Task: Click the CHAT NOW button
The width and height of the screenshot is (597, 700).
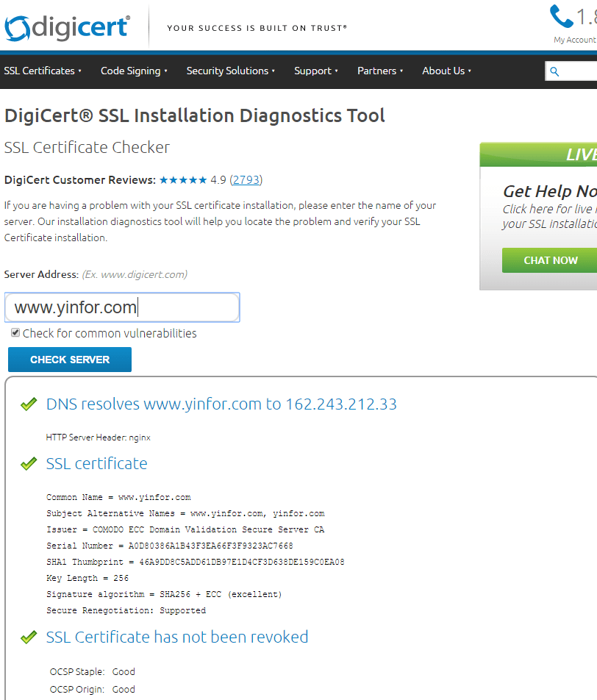Action: 550,260
